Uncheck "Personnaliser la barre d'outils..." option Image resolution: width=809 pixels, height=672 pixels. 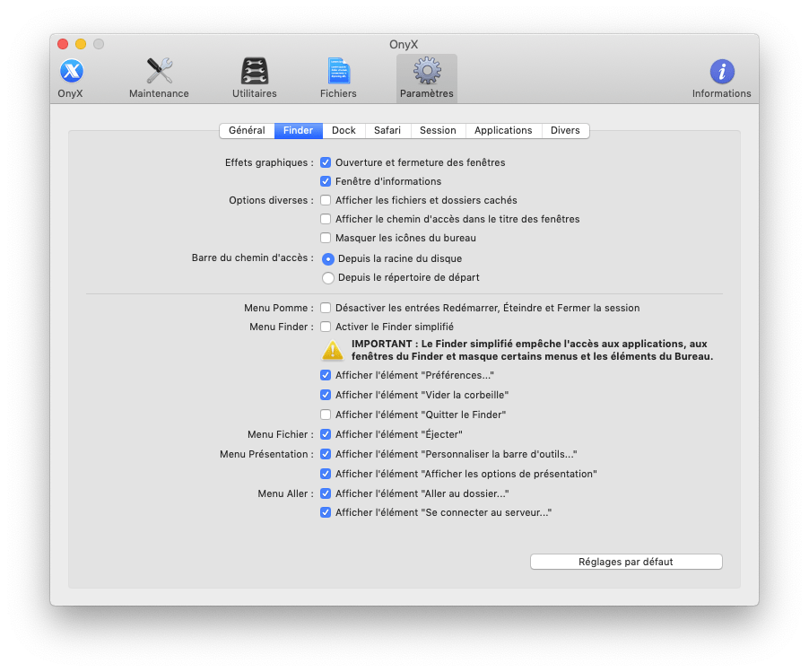[x=326, y=454]
